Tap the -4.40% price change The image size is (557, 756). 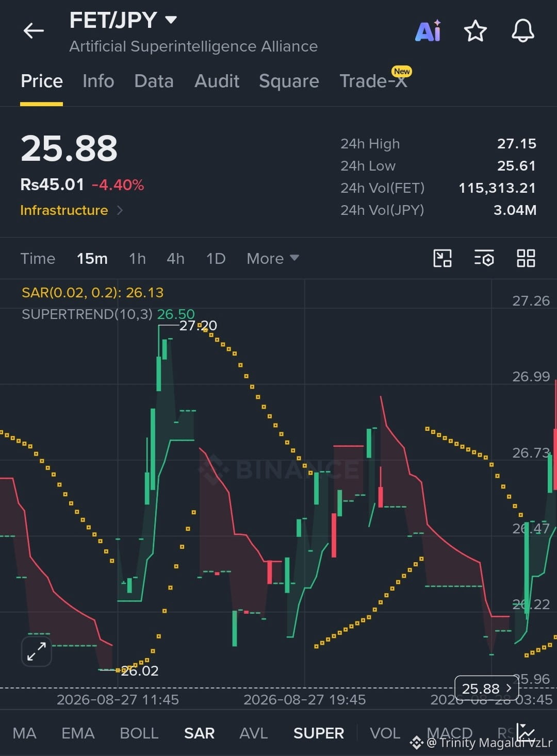118,185
